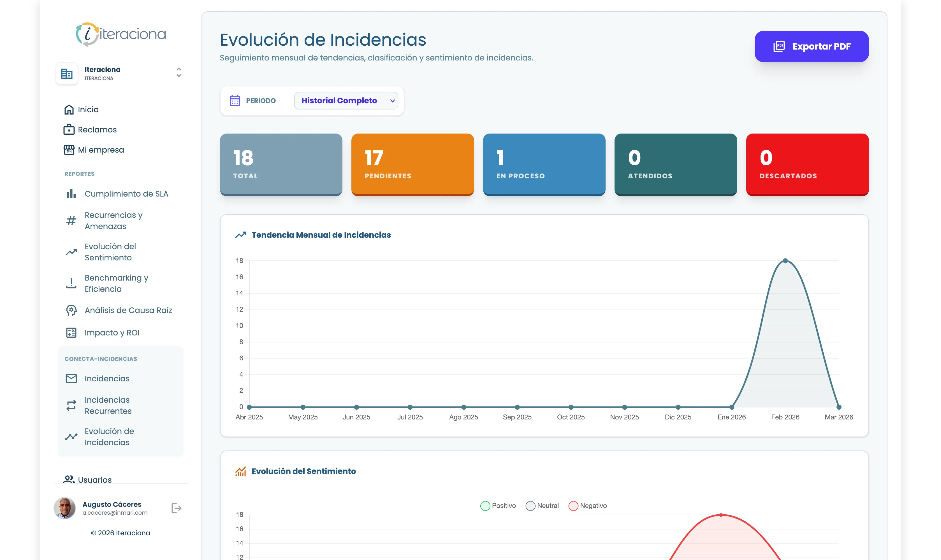Open Incidencias via the envelope icon
The image size is (941, 560).
(x=71, y=379)
